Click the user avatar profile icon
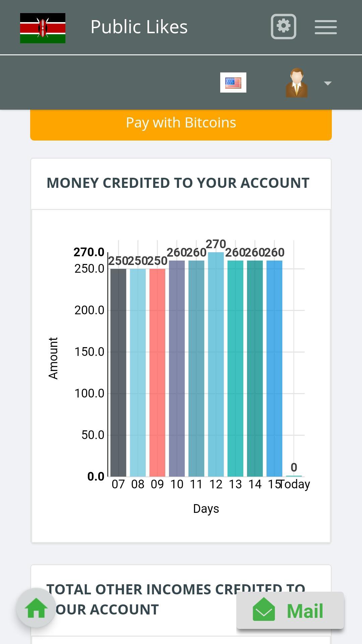 point(297,83)
